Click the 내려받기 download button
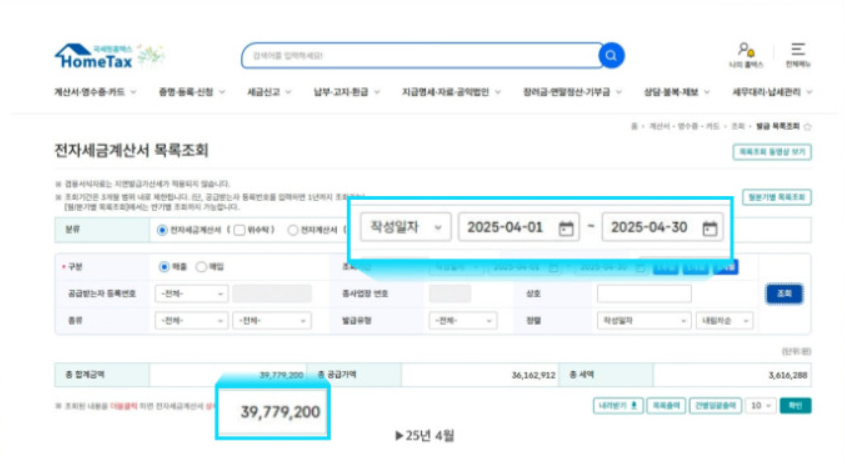The width and height of the screenshot is (844, 468). [618, 406]
